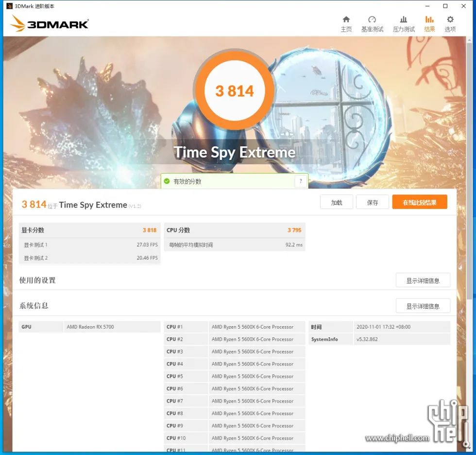Click the 3 814 score circle

[x=234, y=91]
